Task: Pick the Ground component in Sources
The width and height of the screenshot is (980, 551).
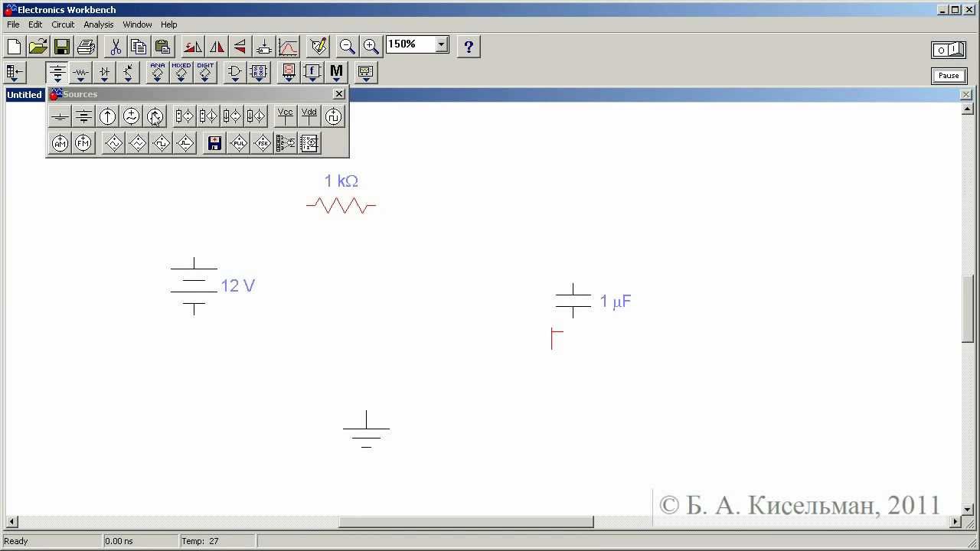Action: tap(60, 116)
